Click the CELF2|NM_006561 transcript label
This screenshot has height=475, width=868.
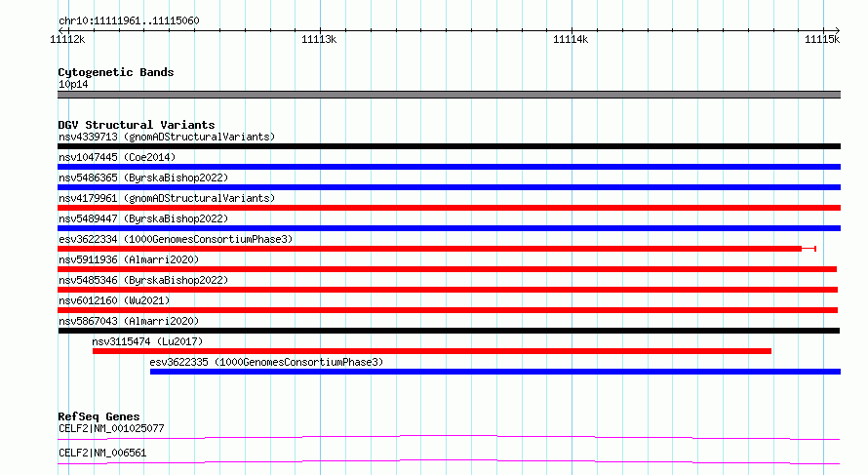click(102, 453)
